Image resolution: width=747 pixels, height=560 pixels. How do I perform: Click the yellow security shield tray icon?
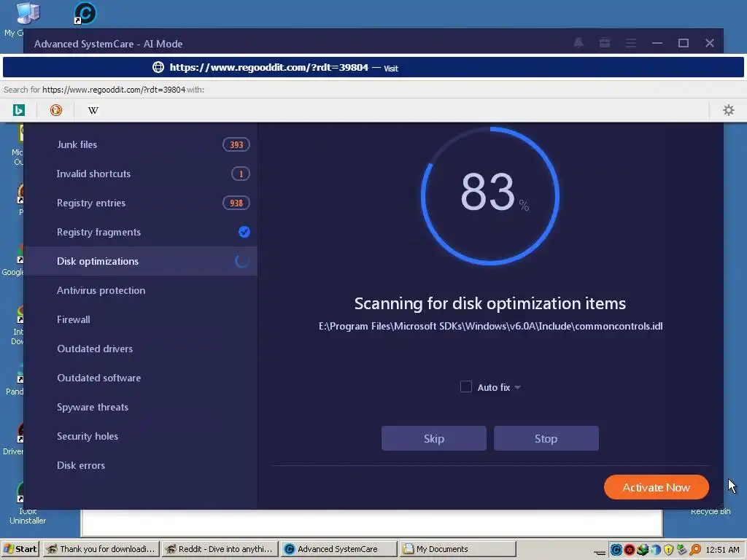click(x=668, y=550)
